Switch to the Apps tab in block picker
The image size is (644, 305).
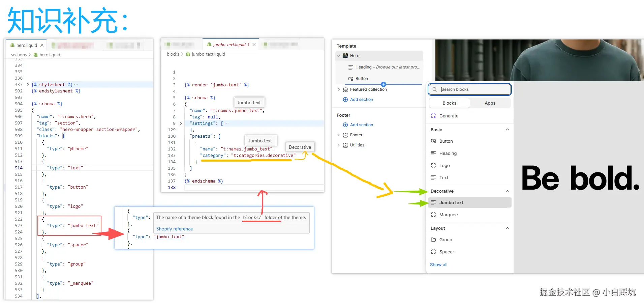pos(490,103)
